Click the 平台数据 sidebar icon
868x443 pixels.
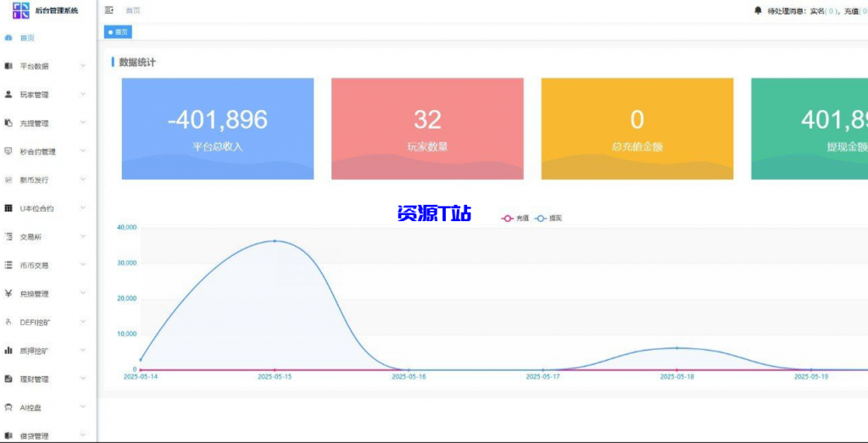pos(8,66)
